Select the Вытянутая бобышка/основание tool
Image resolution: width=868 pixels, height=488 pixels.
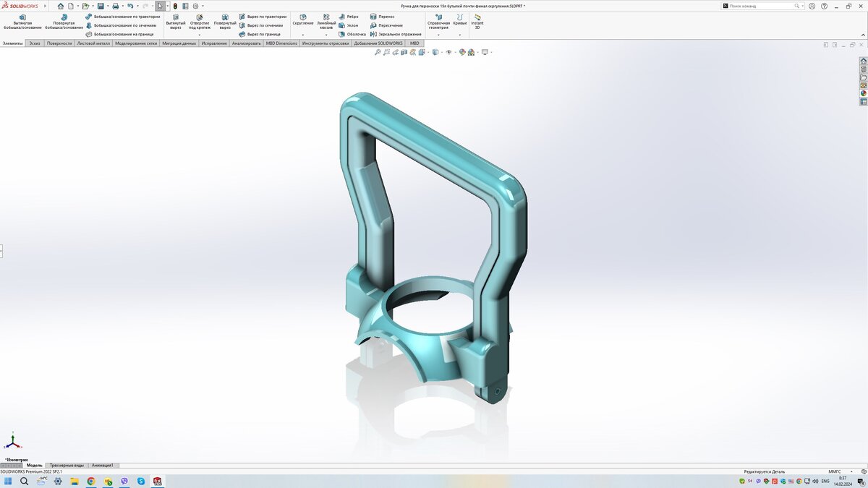point(22,21)
